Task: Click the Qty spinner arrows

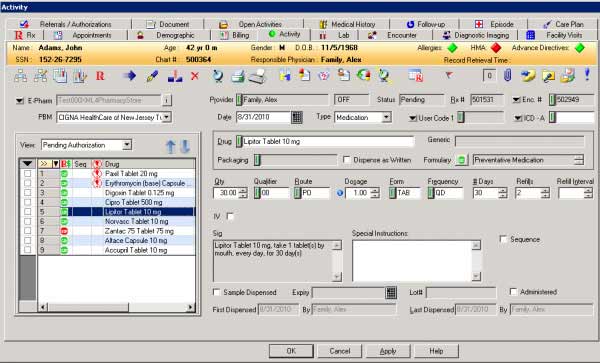Action: (x=243, y=193)
